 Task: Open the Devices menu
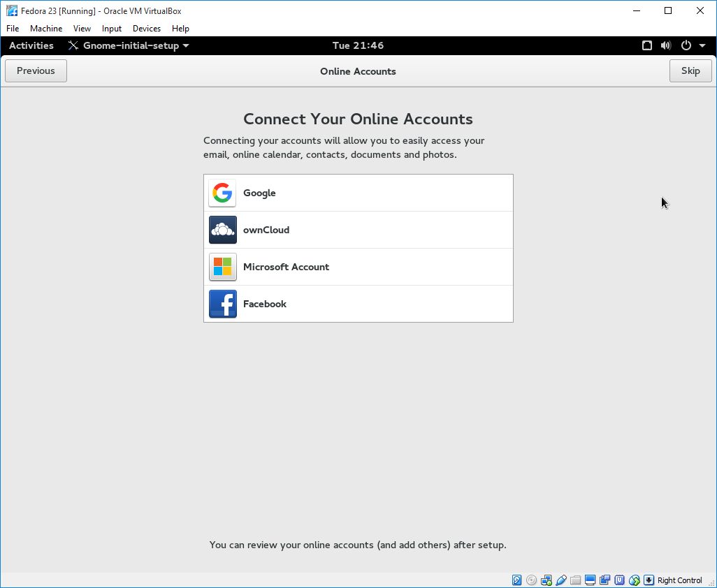tap(147, 29)
